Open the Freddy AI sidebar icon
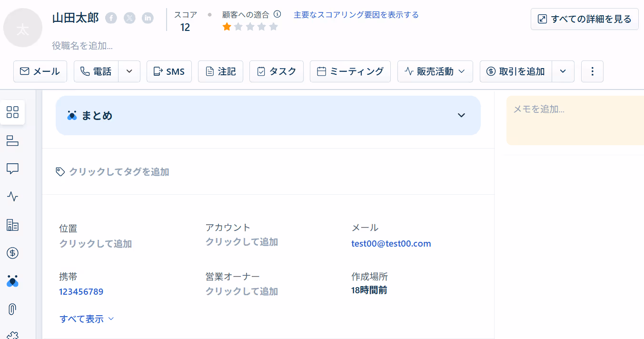This screenshot has height=339, width=644. pos(12,281)
